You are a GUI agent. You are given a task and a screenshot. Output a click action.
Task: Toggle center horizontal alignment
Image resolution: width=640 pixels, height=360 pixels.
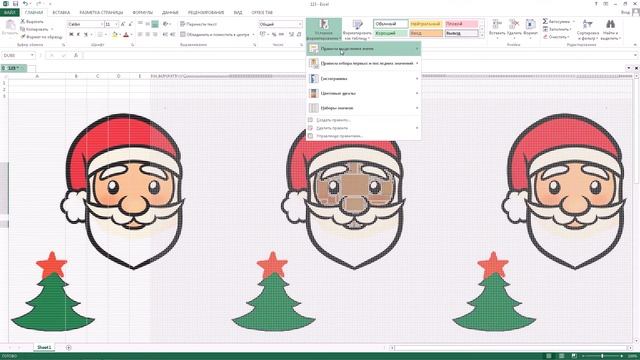147,35
